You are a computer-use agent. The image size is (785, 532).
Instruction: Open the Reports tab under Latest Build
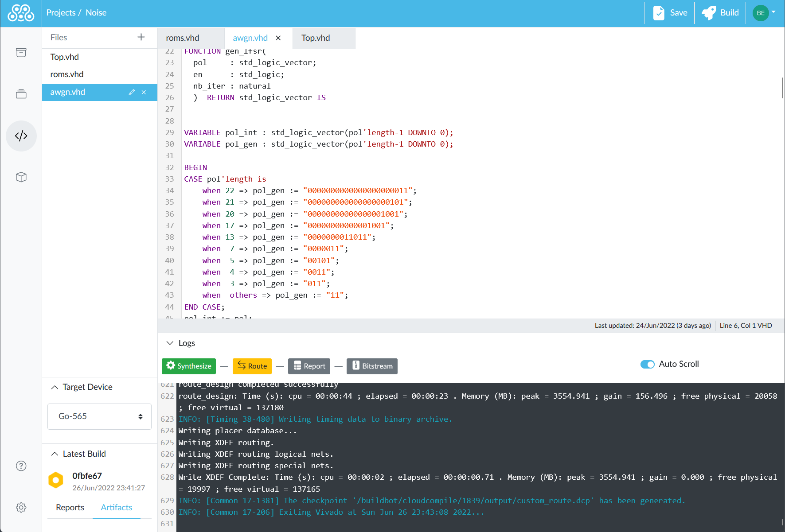tap(70, 507)
